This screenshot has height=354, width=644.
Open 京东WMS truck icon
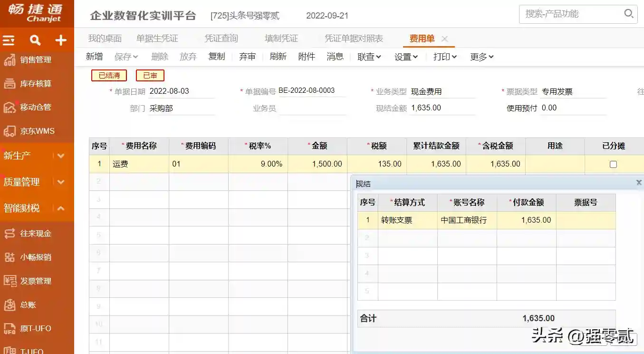[x=10, y=131]
